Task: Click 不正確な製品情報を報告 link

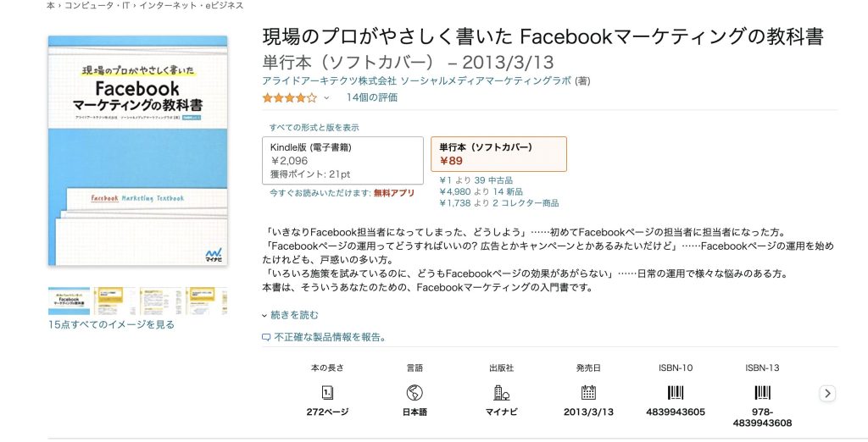Action: coord(330,337)
